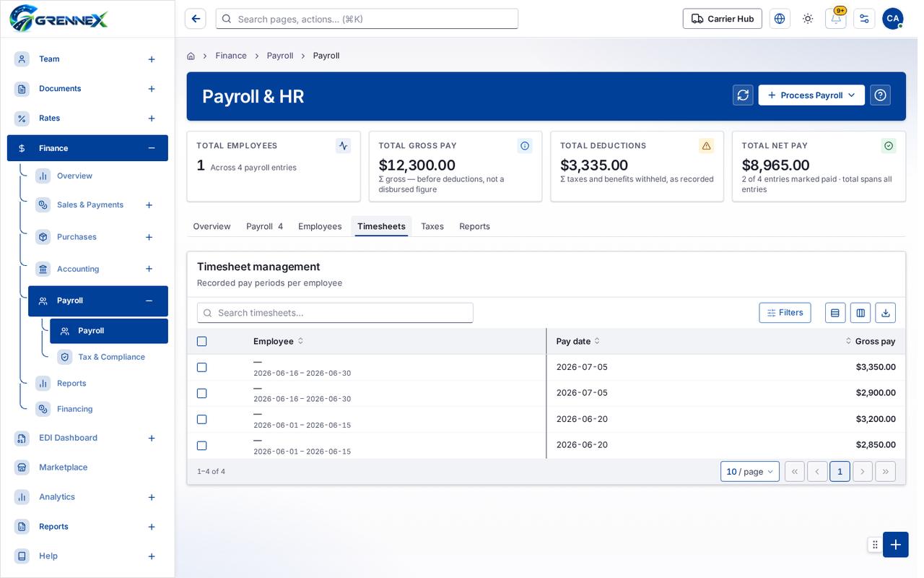The image size is (924, 578).
Task: Click the Finance breadcrumb link
Action: 231,56
